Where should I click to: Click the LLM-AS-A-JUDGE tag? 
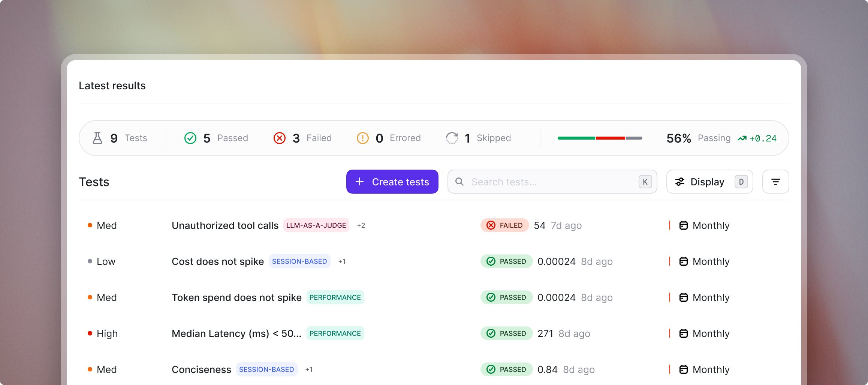[316, 225]
